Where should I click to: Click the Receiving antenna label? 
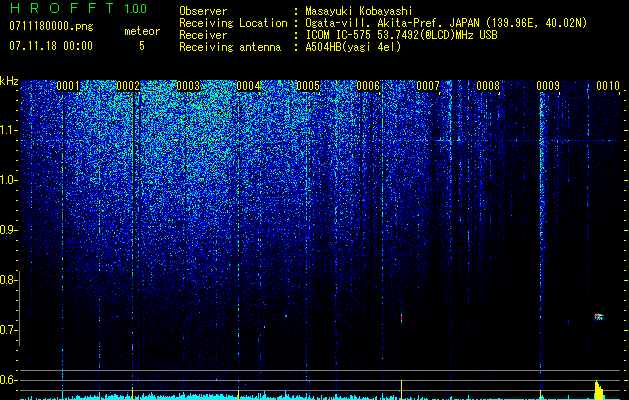coord(230,47)
